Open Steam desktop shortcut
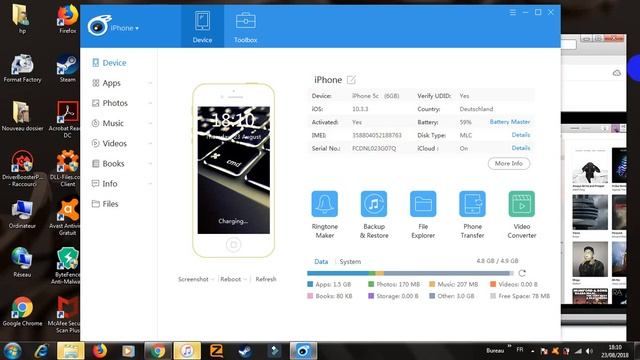Viewport: 640px width, 360px height. pyautogui.click(x=67, y=68)
